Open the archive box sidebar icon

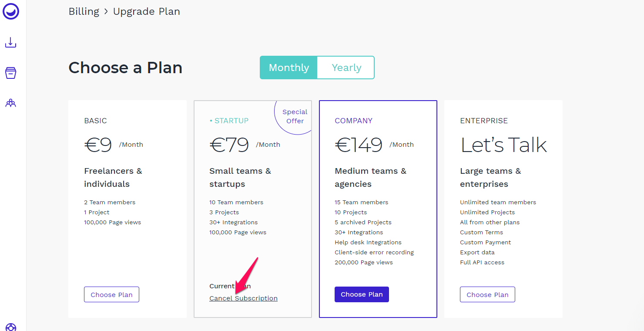(x=11, y=73)
